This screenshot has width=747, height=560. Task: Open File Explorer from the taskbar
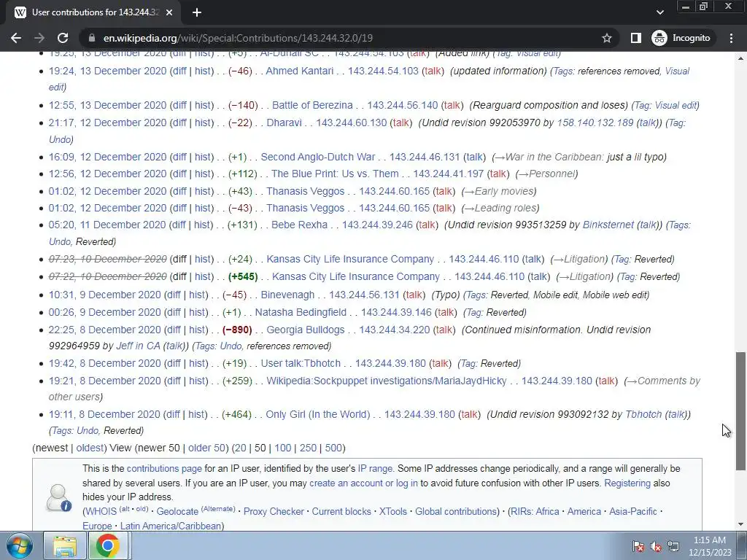click(x=65, y=545)
